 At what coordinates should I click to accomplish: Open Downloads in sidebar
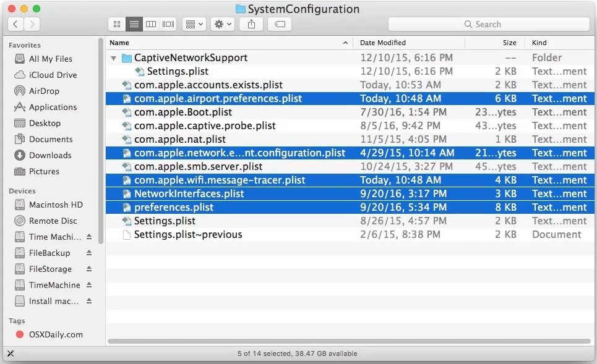[50, 155]
